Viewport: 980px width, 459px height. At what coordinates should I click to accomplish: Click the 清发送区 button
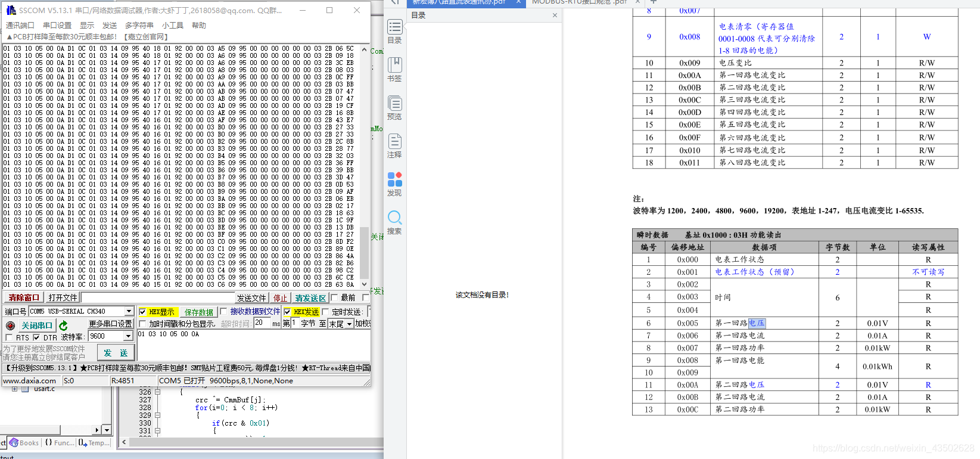[310, 297]
